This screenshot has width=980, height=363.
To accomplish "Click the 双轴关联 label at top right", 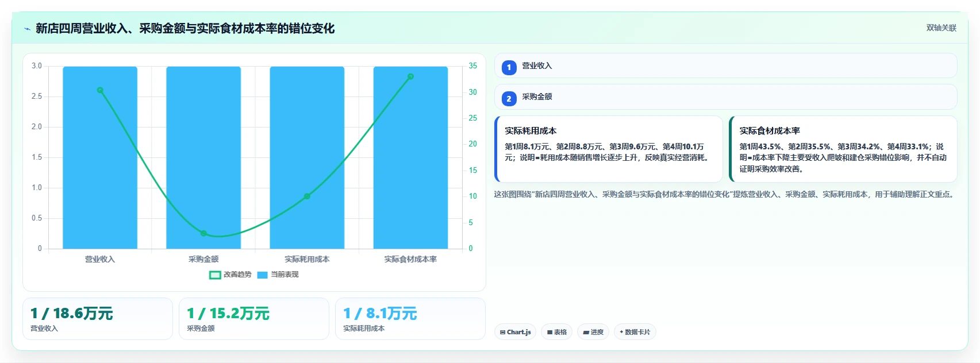I will 941,28.
